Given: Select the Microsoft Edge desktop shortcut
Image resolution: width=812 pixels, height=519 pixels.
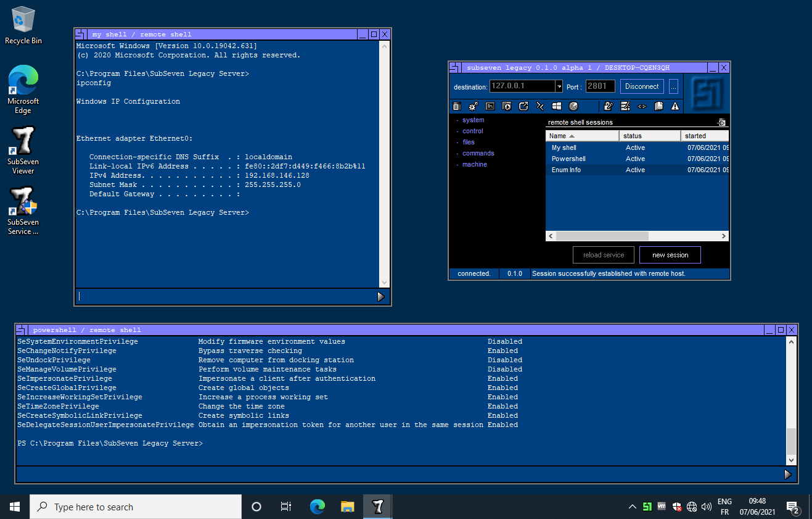Looking at the screenshot, I should [x=23, y=90].
